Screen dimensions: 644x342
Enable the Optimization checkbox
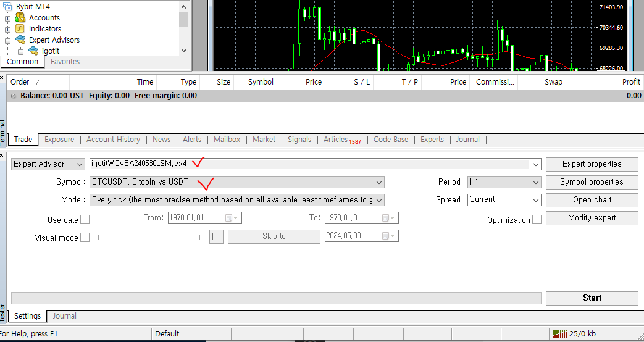(537, 220)
